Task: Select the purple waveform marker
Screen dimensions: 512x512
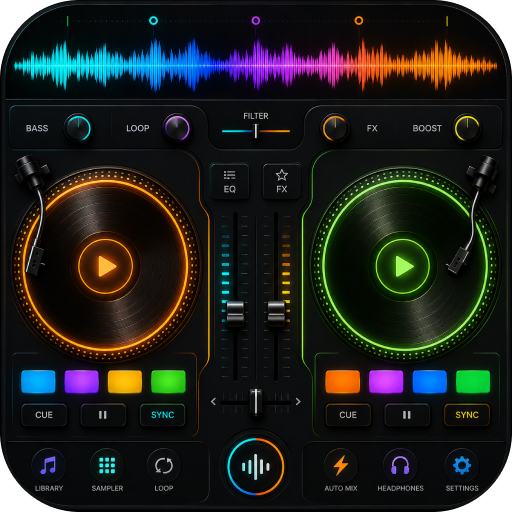Action: pyautogui.click(x=256, y=21)
